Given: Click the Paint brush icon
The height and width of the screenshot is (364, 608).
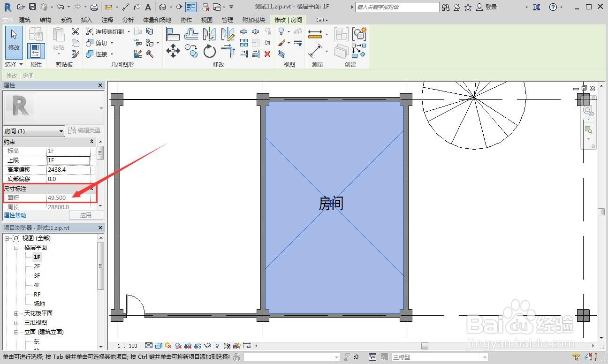Looking at the screenshot, I should (x=281, y=43).
